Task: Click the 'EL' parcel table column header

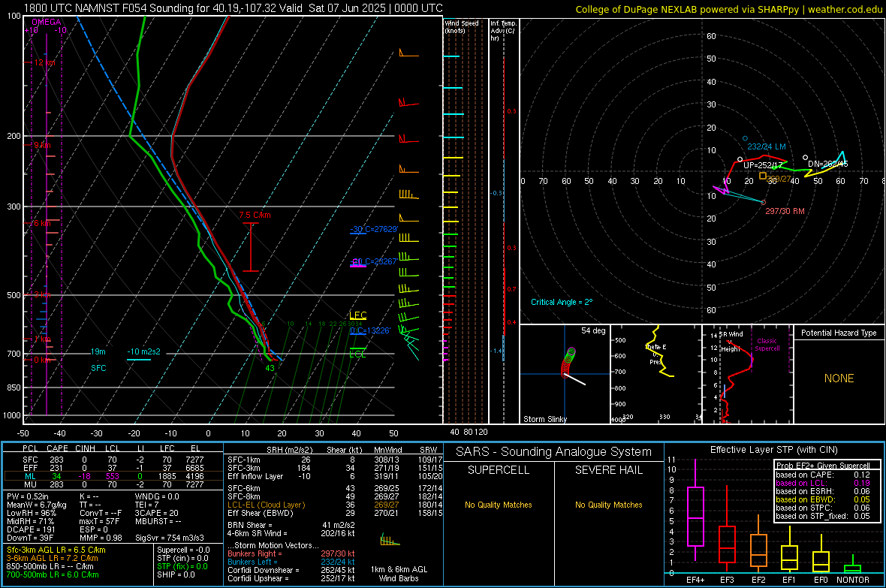Action: 195,448
